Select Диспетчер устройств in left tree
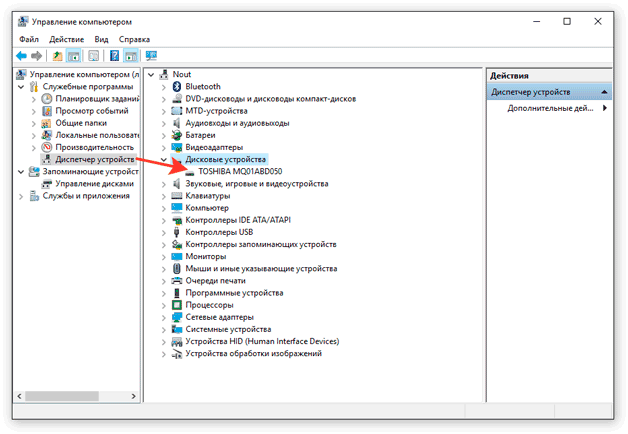The width and height of the screenshot is (628, 434). tap(95, 159)
